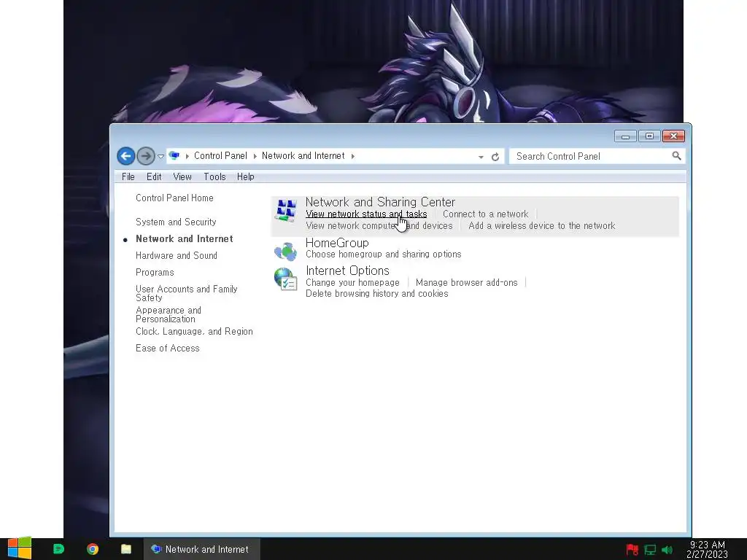Image resolution: width=747 pixels, height=560 pixels.
Task: Close the Network and Internet window
Action: click(673, 136)
